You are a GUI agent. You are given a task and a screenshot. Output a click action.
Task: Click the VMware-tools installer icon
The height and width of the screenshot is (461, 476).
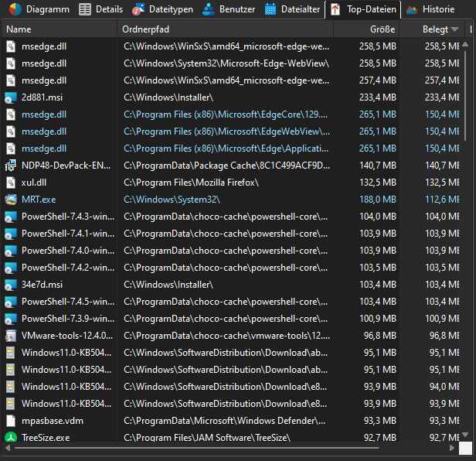[11, 336]
